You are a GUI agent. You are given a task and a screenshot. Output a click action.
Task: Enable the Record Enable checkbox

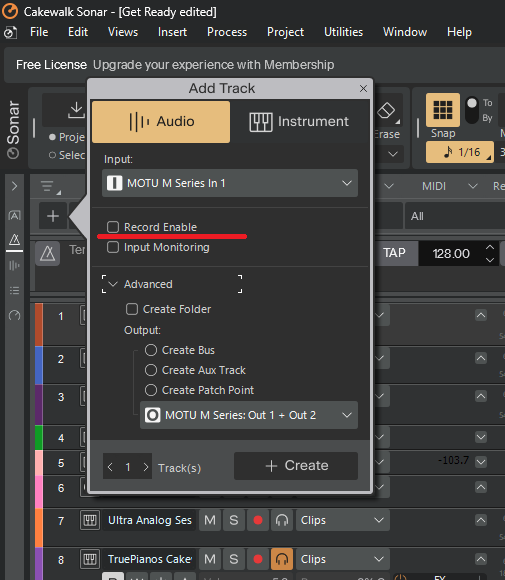pyautogui.click(x=113, y=227)
